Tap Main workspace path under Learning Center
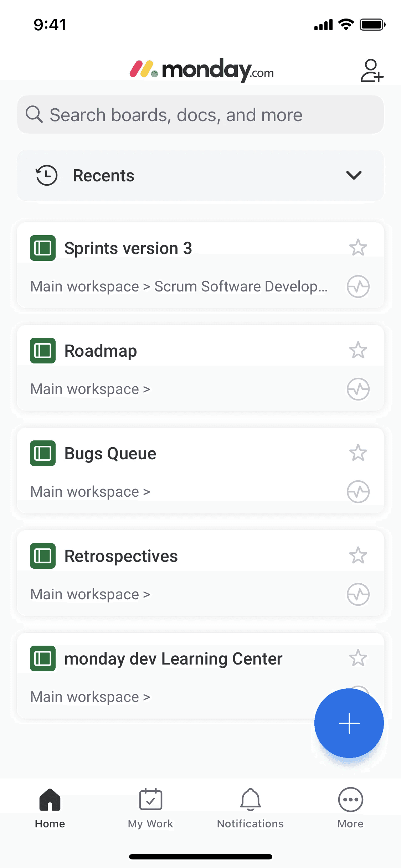The image size is (401, 868). point(90,697)
